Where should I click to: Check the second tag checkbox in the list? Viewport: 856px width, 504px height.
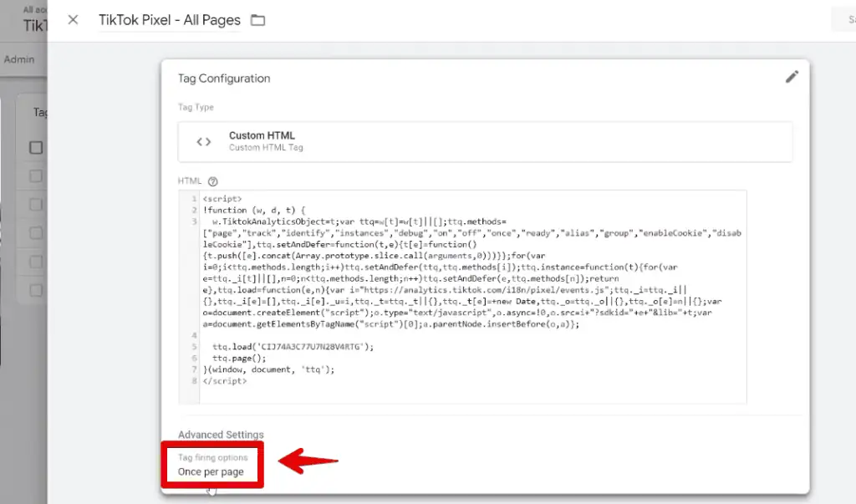tap(35, 201)
